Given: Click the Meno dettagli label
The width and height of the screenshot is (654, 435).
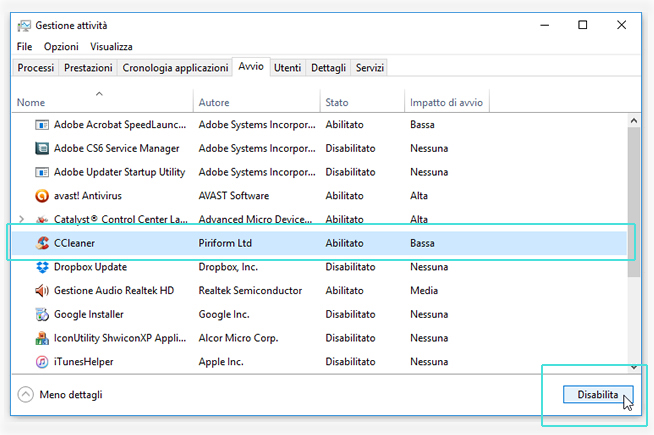Looking at the screenshot, I should click(71, 395).
